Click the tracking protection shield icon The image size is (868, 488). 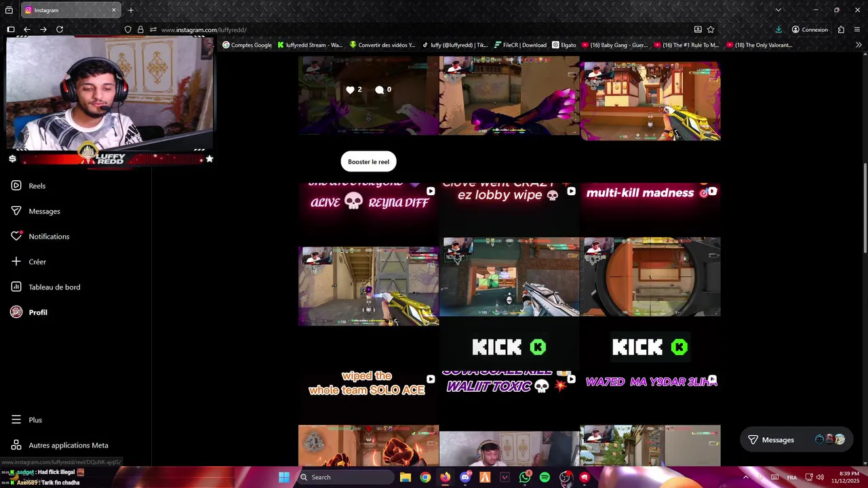(127, 29)
